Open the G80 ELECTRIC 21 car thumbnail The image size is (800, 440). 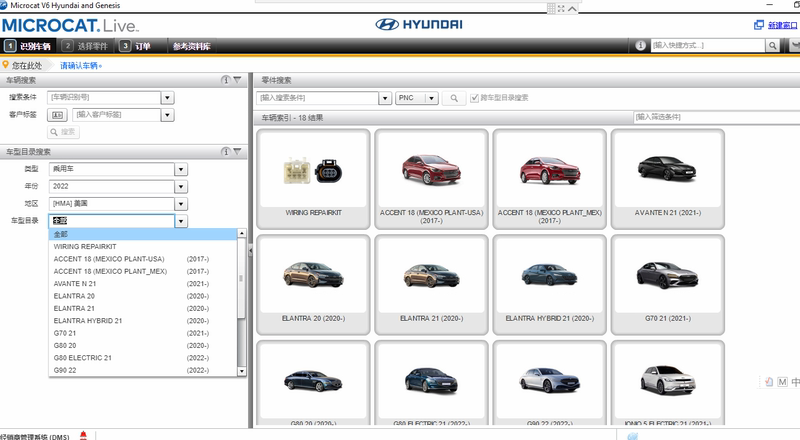click(431, 383)
